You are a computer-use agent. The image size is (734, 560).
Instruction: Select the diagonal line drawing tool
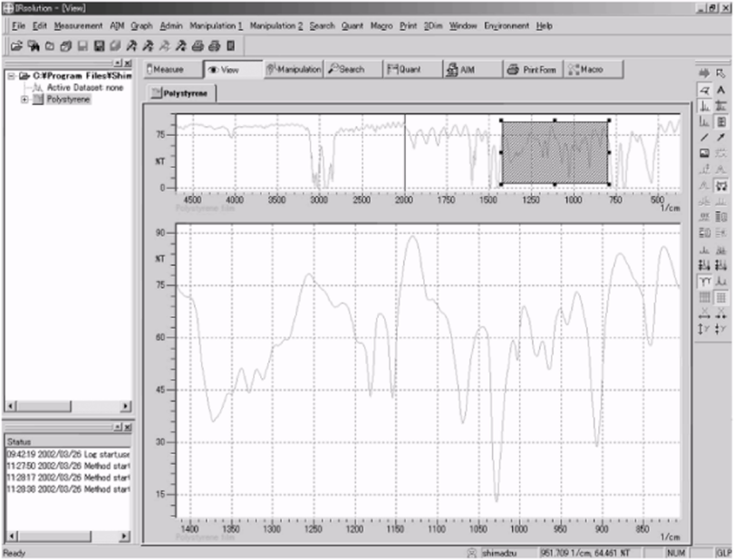pyautogui.click(x=704, y=137)
